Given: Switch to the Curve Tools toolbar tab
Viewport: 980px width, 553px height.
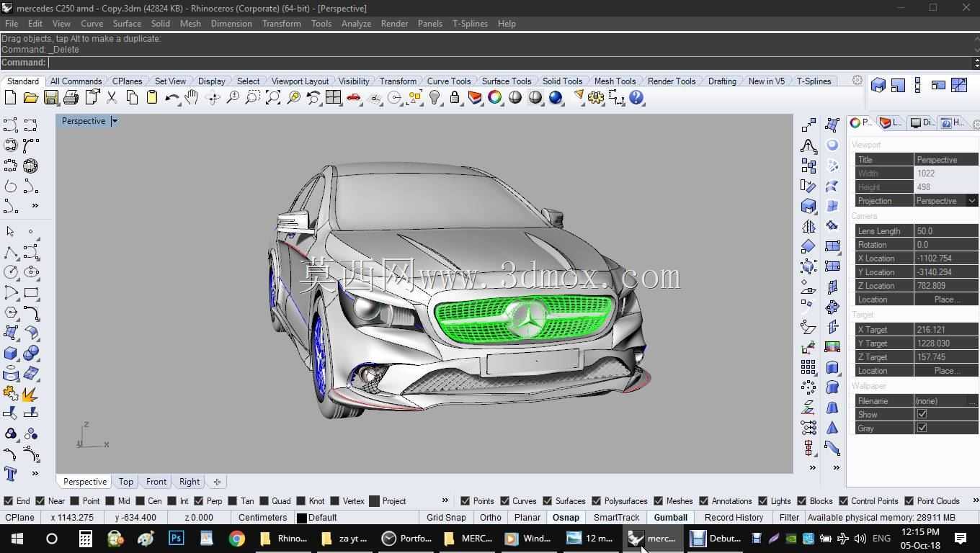Looking at the screenshot, I should pos(449,81).
